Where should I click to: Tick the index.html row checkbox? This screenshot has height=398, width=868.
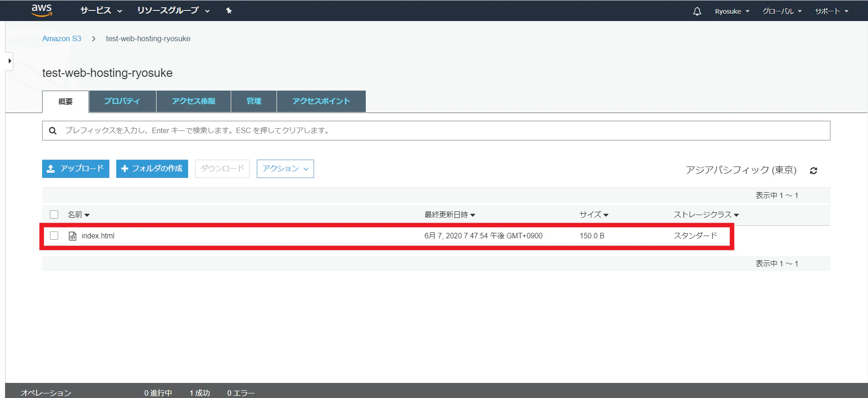pos(54,236)
